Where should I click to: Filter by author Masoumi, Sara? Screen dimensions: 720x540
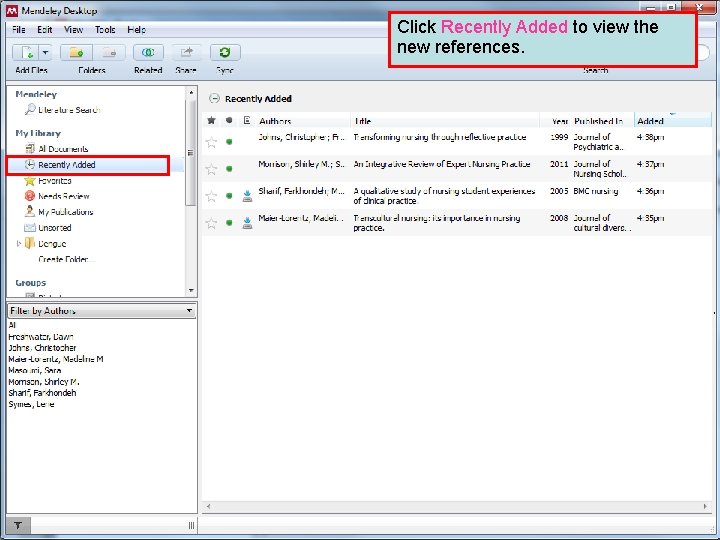tap(34, 371)
